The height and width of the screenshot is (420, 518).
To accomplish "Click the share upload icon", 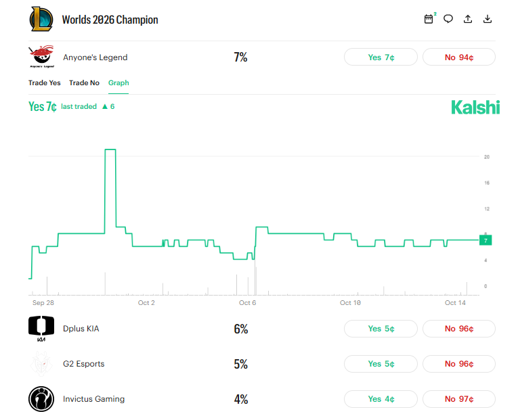I will (x=468, y=19).
